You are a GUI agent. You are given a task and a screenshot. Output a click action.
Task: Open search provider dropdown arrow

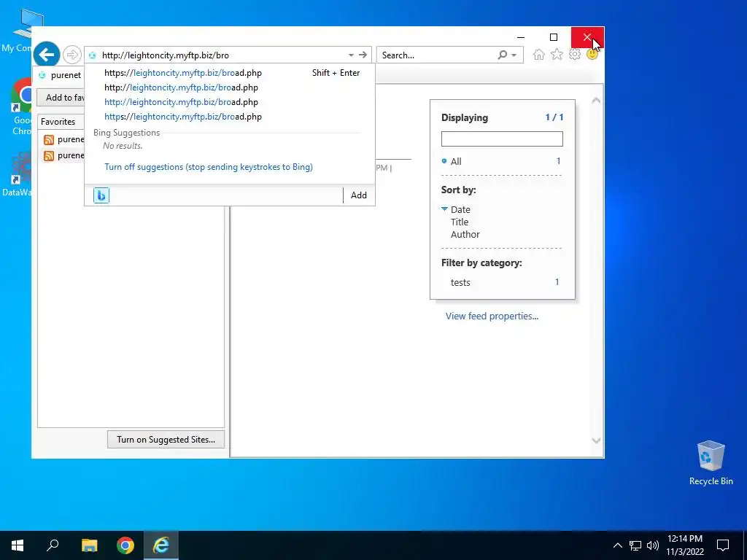coord(514,55)
